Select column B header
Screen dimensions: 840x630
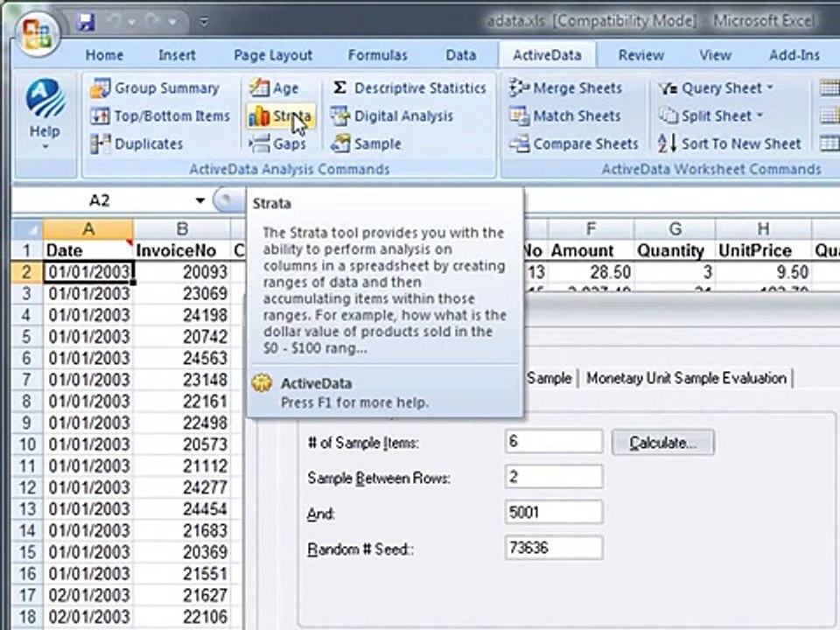(182, 229)
